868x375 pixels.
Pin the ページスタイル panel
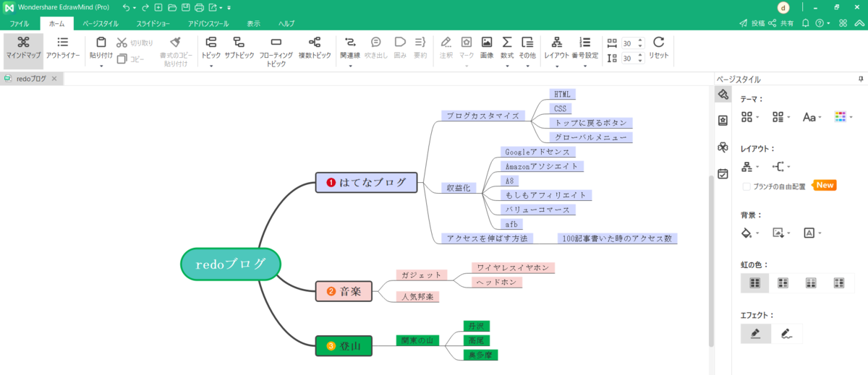(861, 79)
